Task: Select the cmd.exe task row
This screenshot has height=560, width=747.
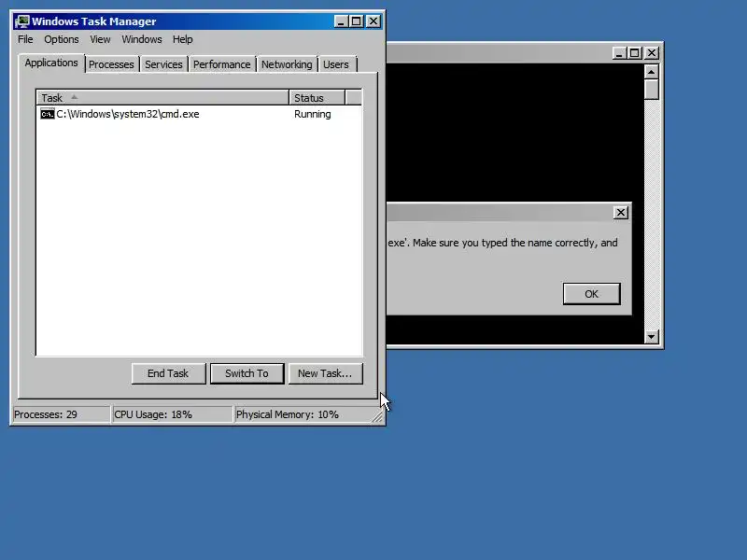Action: pyautogui.click(x=199, y=114)
